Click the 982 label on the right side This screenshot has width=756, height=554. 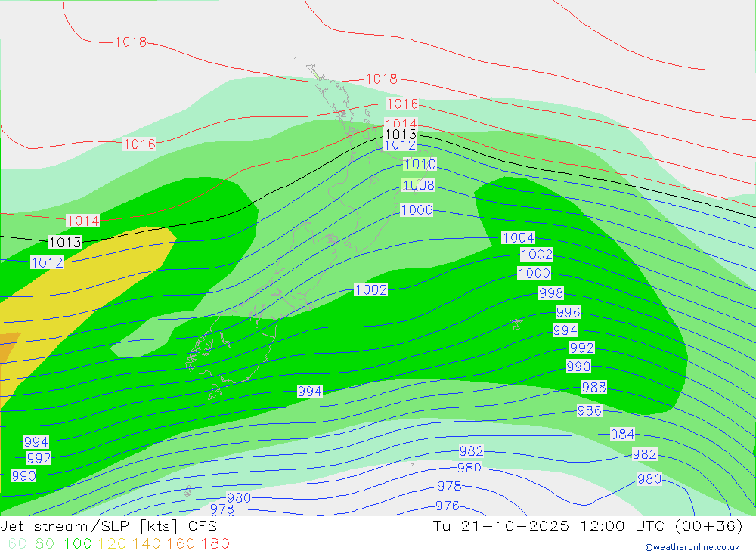644,455
